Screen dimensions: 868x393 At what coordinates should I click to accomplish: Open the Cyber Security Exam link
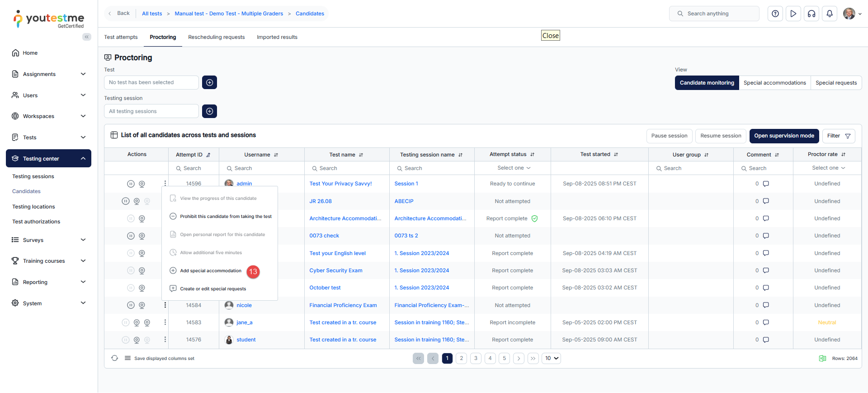[x=335, y=270]
